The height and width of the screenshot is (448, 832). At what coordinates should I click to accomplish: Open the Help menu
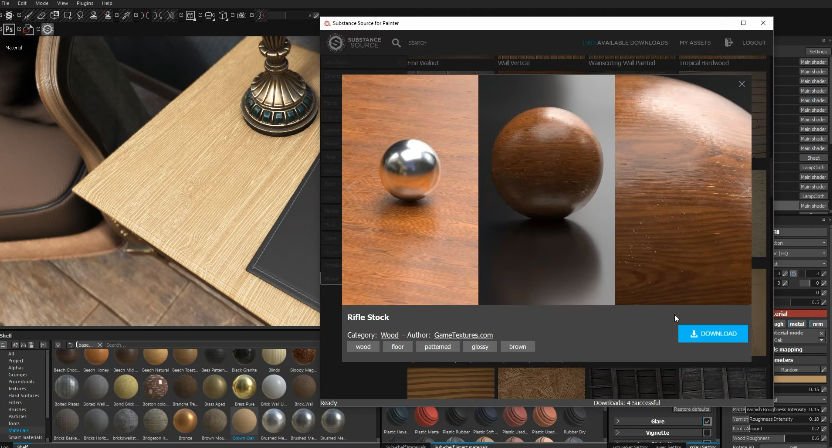click(107, 3)
